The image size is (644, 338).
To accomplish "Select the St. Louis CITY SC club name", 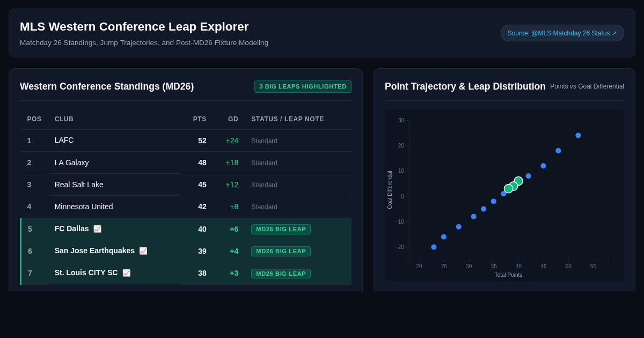I will [86, 273].
